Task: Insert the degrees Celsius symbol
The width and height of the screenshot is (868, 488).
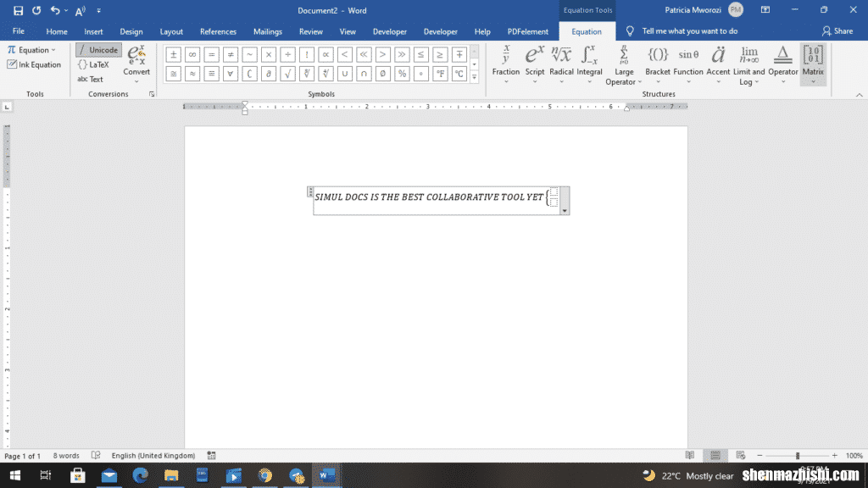Action: [459, 74]
